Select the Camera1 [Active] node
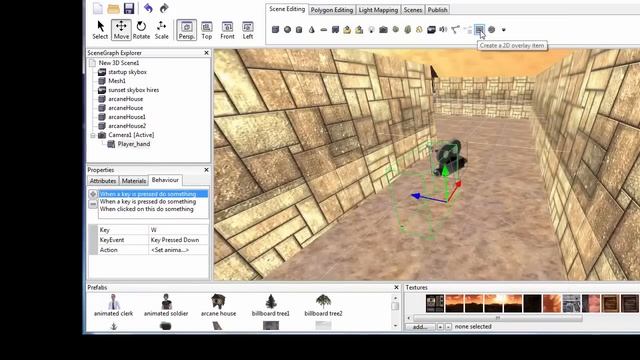Viewport: 640px width, 360px height. [x=131, y=135]
